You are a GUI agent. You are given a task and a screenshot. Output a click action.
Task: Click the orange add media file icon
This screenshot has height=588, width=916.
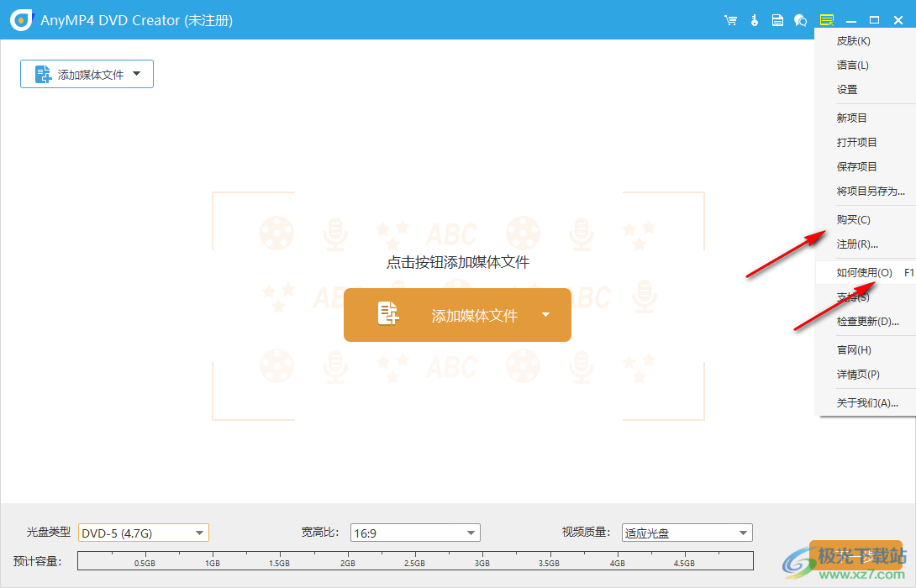tap(387, 314)
